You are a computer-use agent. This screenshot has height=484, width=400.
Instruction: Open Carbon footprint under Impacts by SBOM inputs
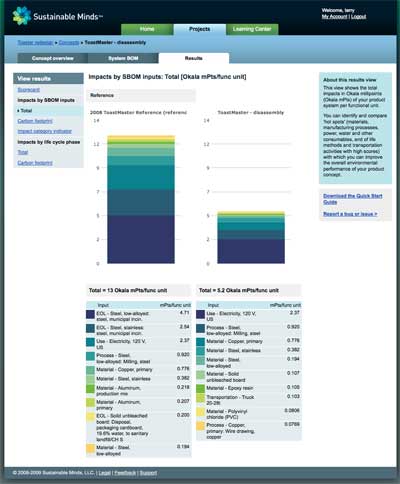tap(35, 121)
